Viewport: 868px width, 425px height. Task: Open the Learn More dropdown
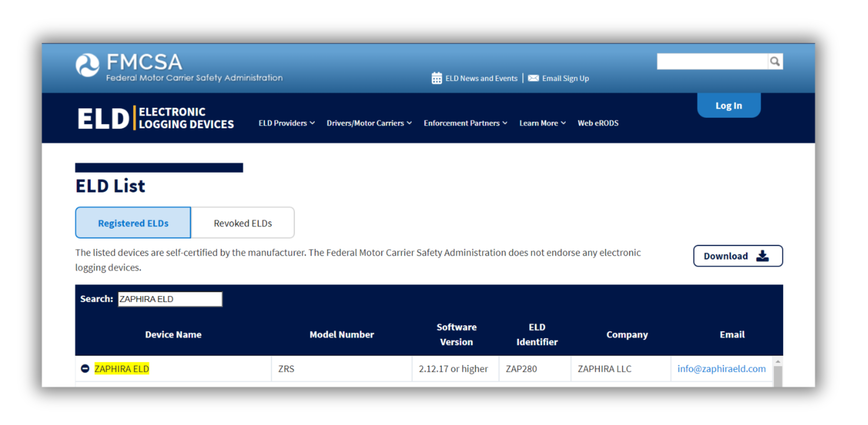tap(542, 123)
